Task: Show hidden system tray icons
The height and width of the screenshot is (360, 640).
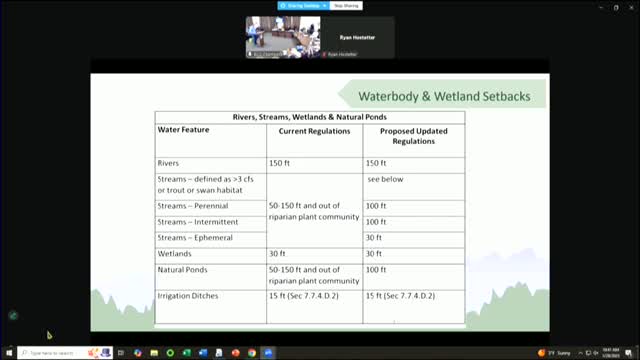Action: click(580, 353)
